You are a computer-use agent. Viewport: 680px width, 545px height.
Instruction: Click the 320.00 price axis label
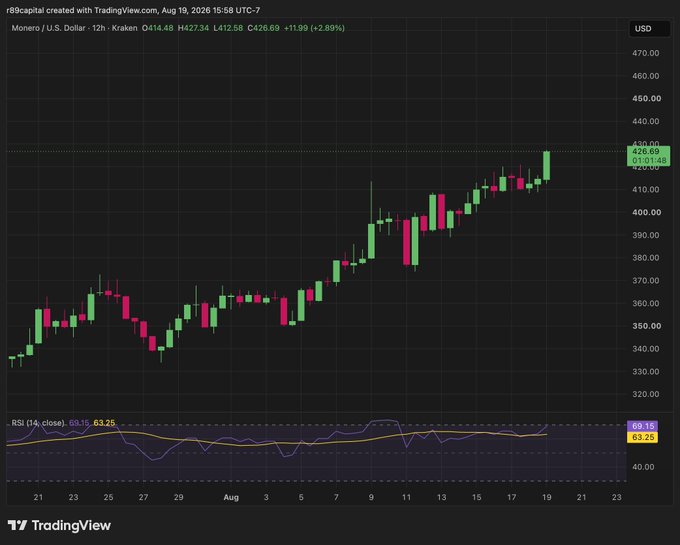point(646,394)
